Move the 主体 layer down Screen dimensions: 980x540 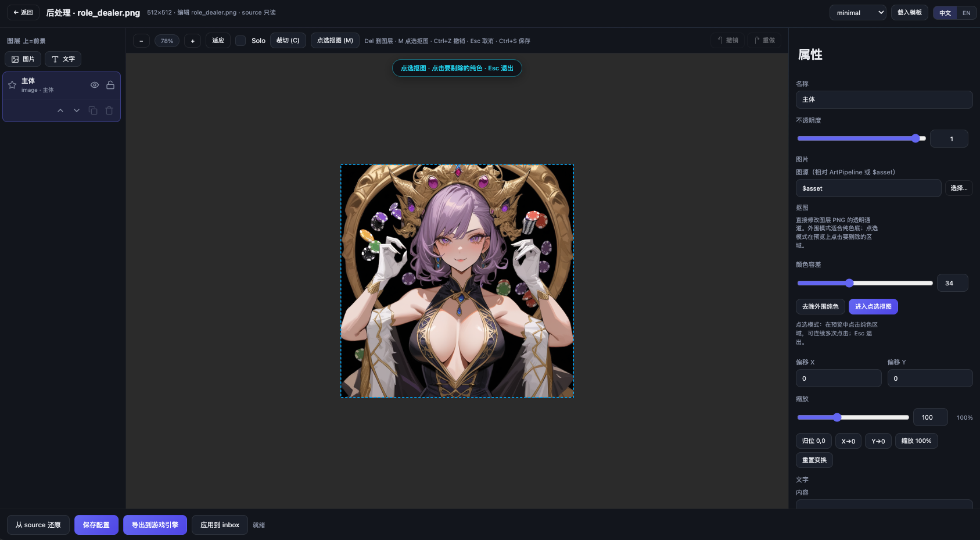(77, 110)
